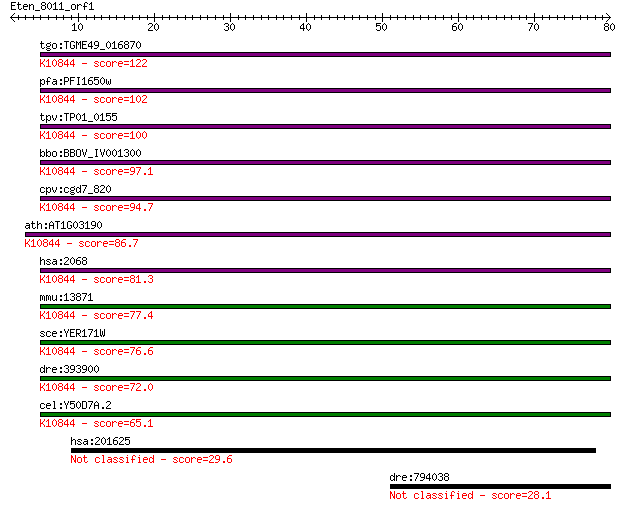This screenshot has width=620, height=509.
Task: Click the green sce:YER171W alignment bar
Action: [325, 342]
